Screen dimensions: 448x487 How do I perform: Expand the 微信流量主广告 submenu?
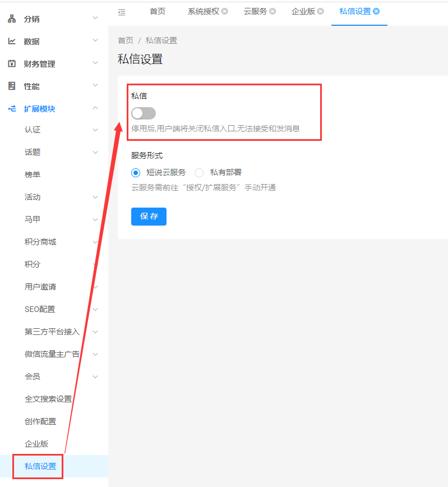(x=95, y=355)
